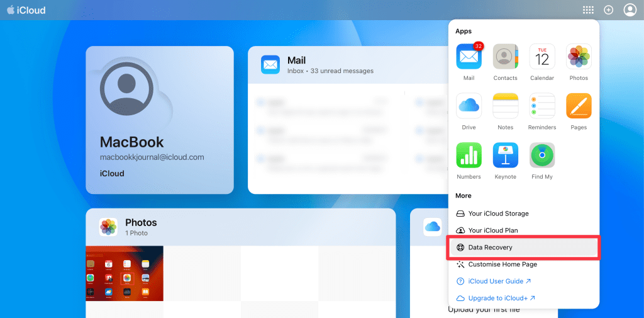Open the Mail app in Apps grid
The image size is (644, 318).
pyautogui.click(x=469, y=57)
